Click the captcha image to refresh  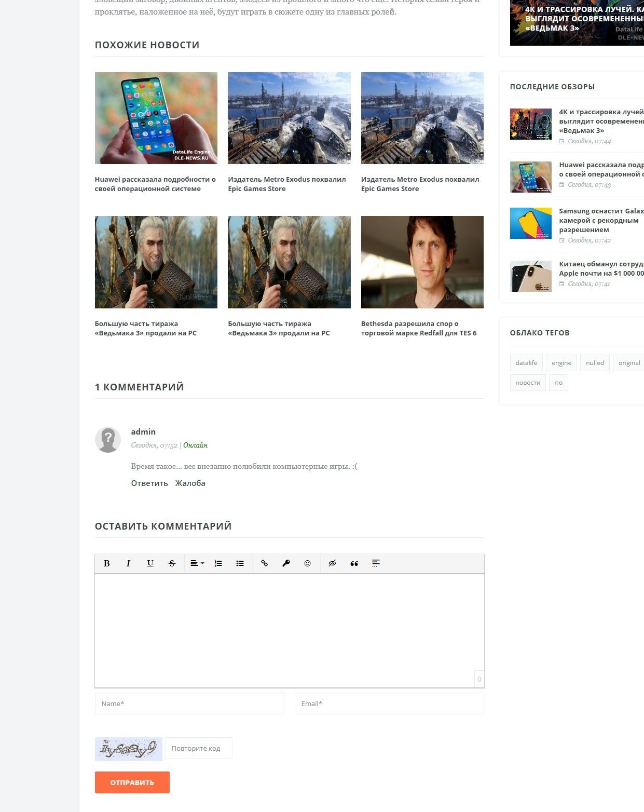tap(128, 749)
